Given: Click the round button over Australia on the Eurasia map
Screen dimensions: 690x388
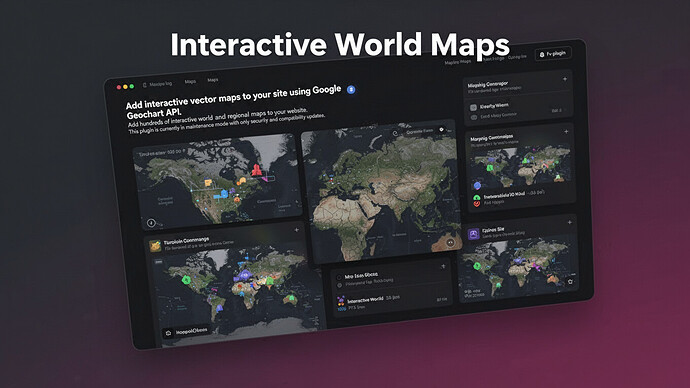Looking at the screenshot, I should tap(450, 242).
